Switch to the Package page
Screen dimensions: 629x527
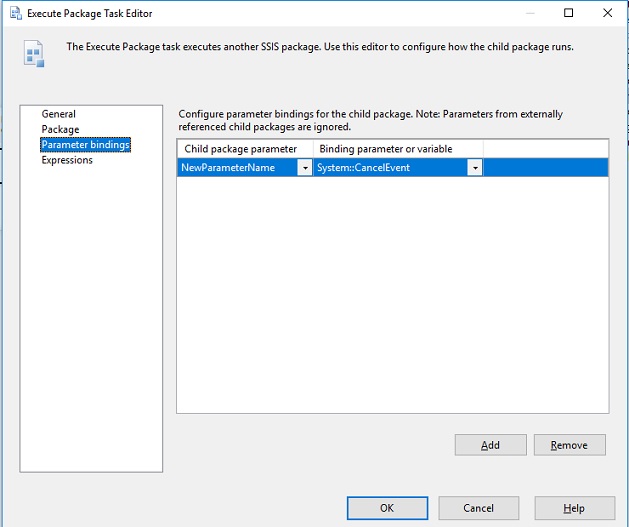60,130
